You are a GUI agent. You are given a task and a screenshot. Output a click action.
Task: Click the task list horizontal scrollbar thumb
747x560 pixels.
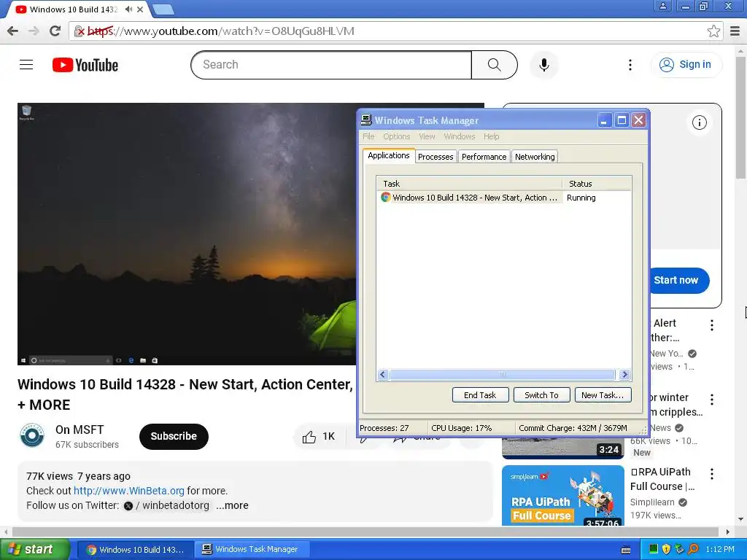(502, 375)
